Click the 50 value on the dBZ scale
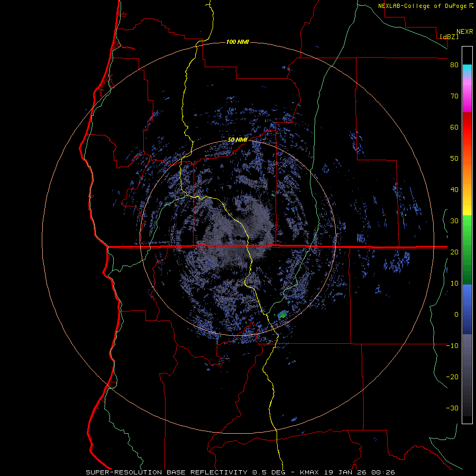476x476 pixels. (454, 159)
